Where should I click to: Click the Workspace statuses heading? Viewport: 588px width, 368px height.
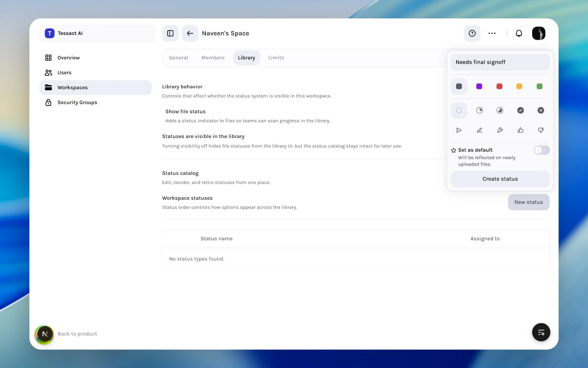coord(187,198)
